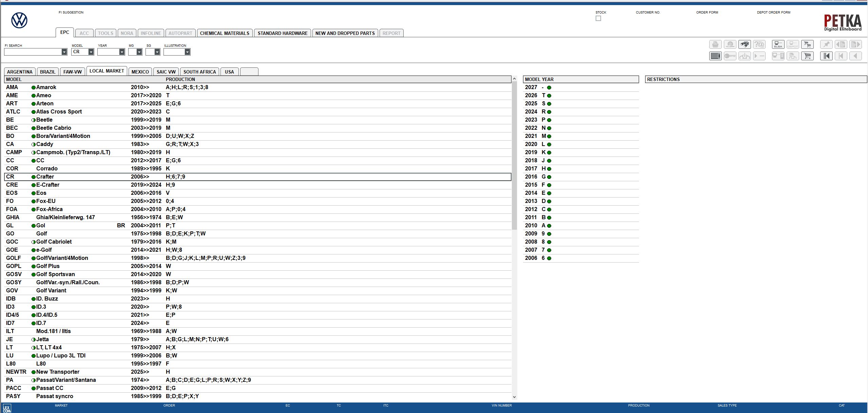This screenshot has height=413, width=868.
Task: Select model year 2019 K
Action: (538, 152)
